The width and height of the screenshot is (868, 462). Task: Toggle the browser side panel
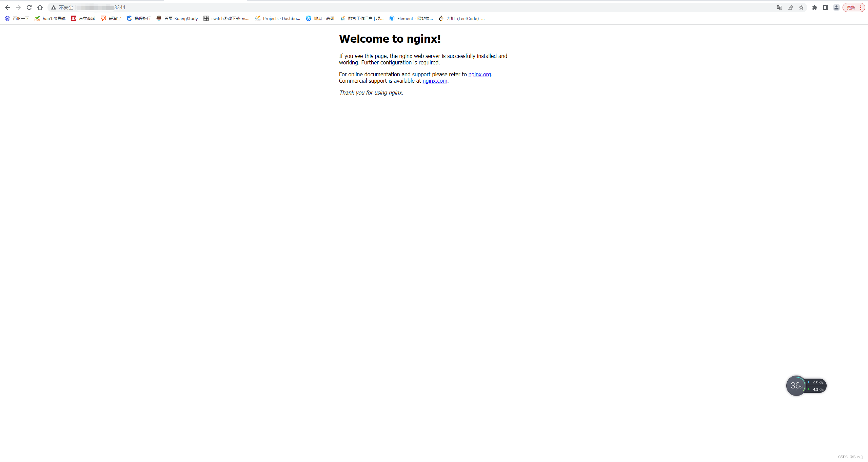tap(826, 7)
